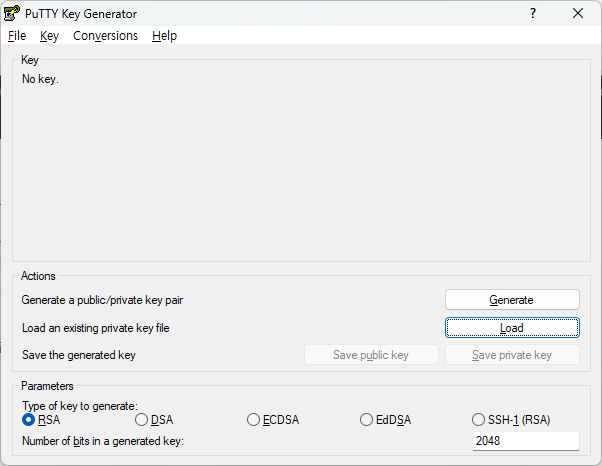The height and width of the screenshot is (466, 602).
Task: Click the question mark help button
Action: pyautogui.click(x=533, y=13)
